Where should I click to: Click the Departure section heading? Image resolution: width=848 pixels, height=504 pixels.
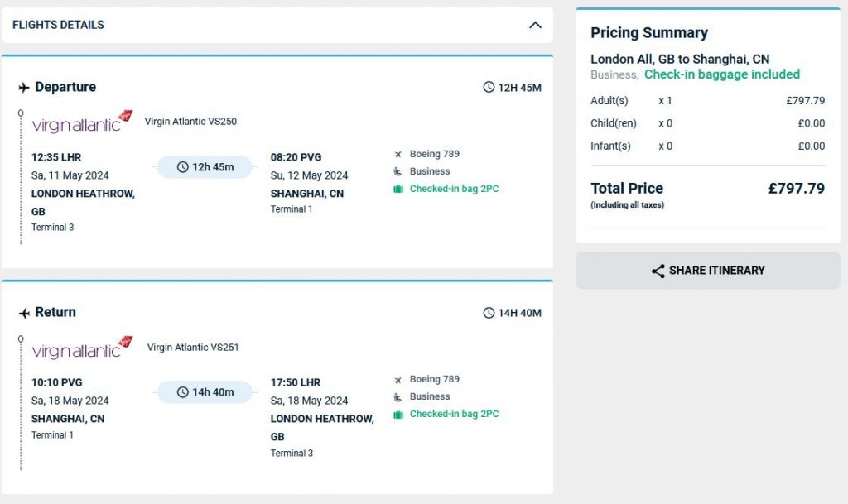(65, 86)
